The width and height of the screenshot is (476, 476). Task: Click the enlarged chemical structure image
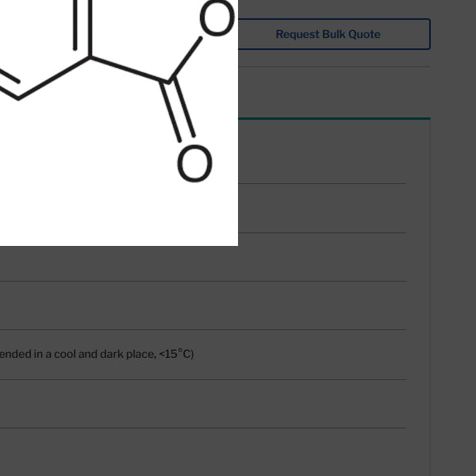[119, 123]
